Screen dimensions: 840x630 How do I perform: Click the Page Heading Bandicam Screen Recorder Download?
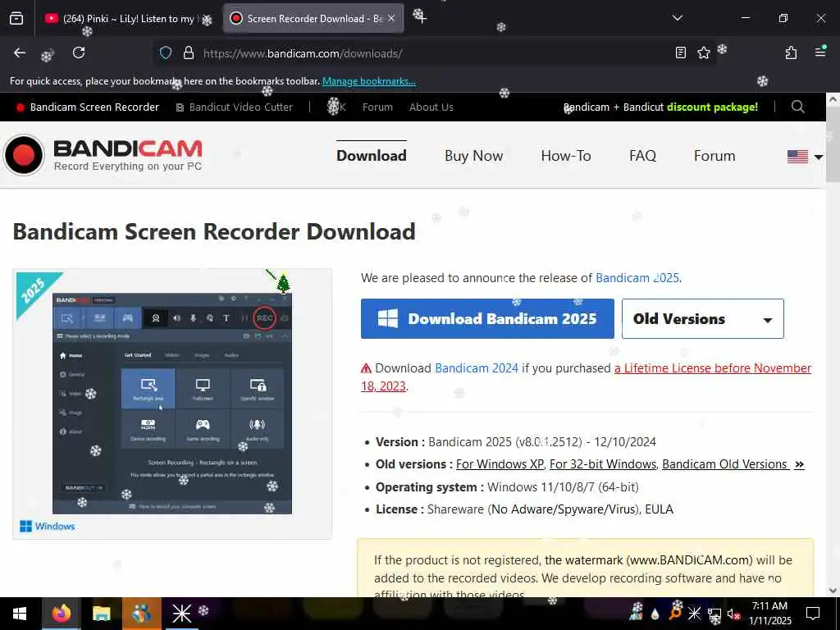pyautogui.click(x=214, y=232)
